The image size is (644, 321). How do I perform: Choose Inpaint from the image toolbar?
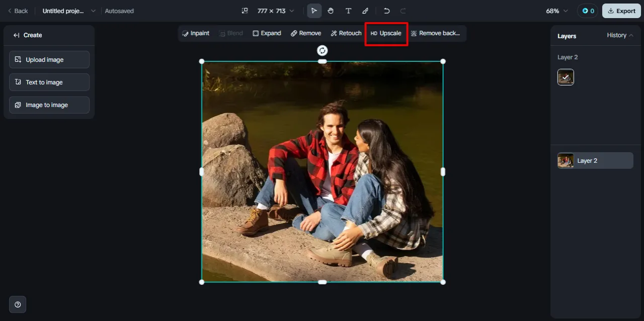(196, 33)
